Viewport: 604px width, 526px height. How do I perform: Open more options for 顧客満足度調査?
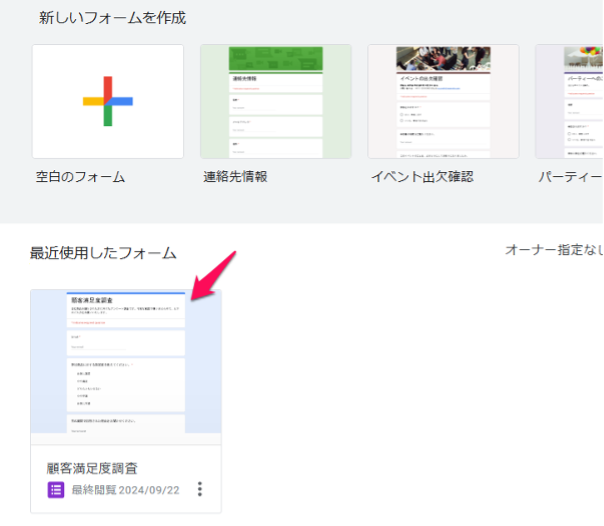tap(200, 489)
